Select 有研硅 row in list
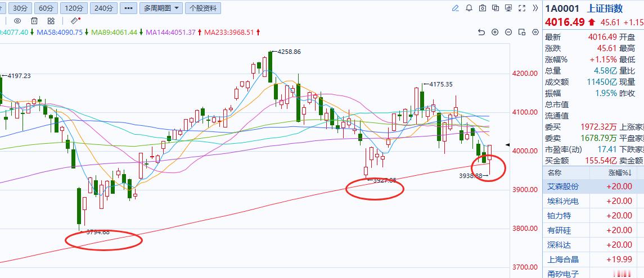 click(x=593, y=230)
